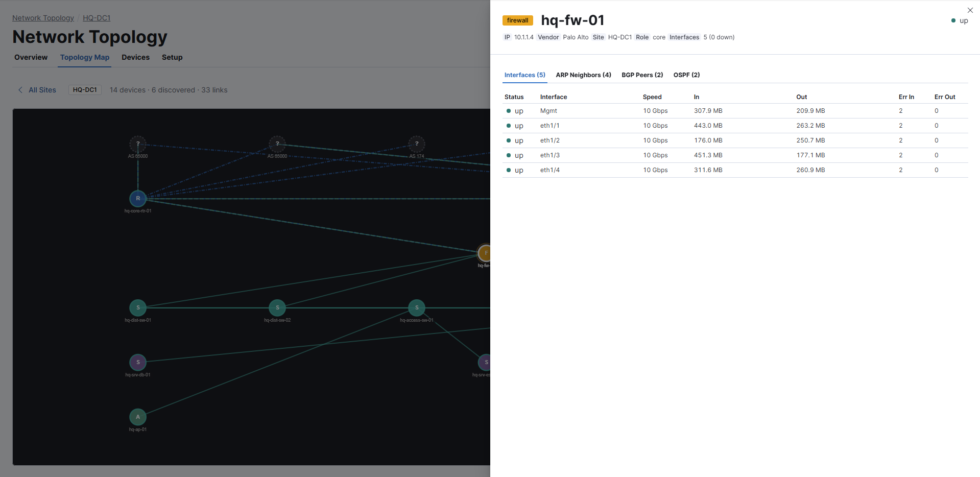
Task: Select the eth1/1 interface row
Action: point(735,126)
